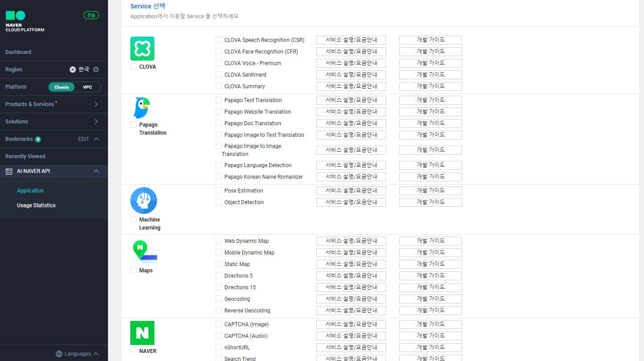
Task: Open the Languages selector chevron
Action: [x=96, y=354]
